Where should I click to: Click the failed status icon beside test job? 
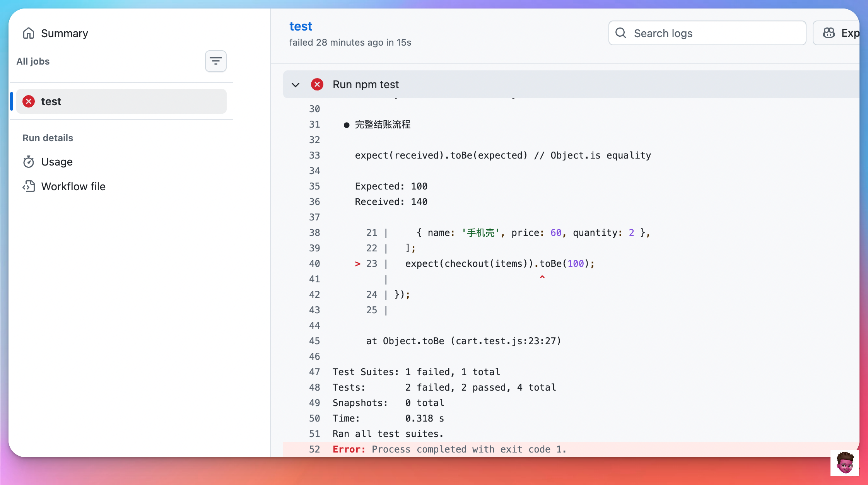pyautogui.click(x=29, y=101)
